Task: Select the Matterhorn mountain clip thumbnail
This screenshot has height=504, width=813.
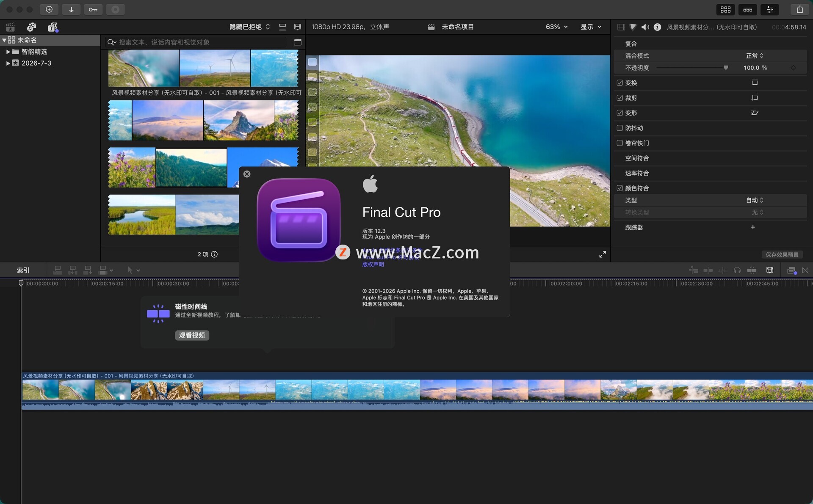Action: pos(239,121)
